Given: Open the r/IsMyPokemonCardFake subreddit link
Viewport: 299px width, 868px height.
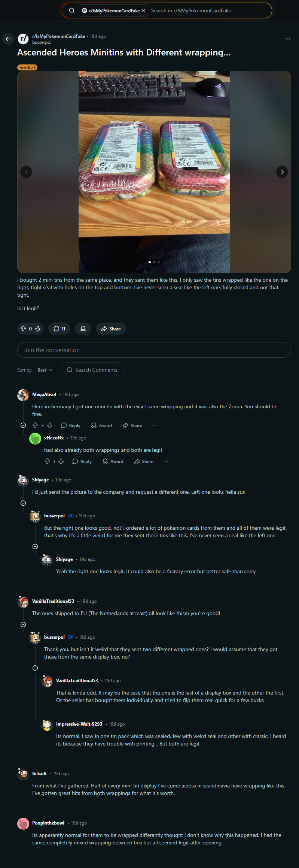Looking at the screenshot, I should pos(59,36).
